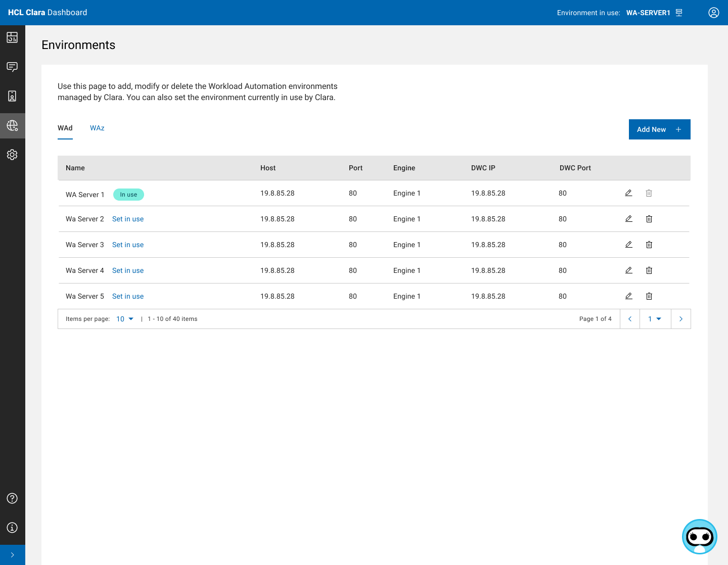Edit WA Server 1 with pencil icon

[x=628, y=193]
